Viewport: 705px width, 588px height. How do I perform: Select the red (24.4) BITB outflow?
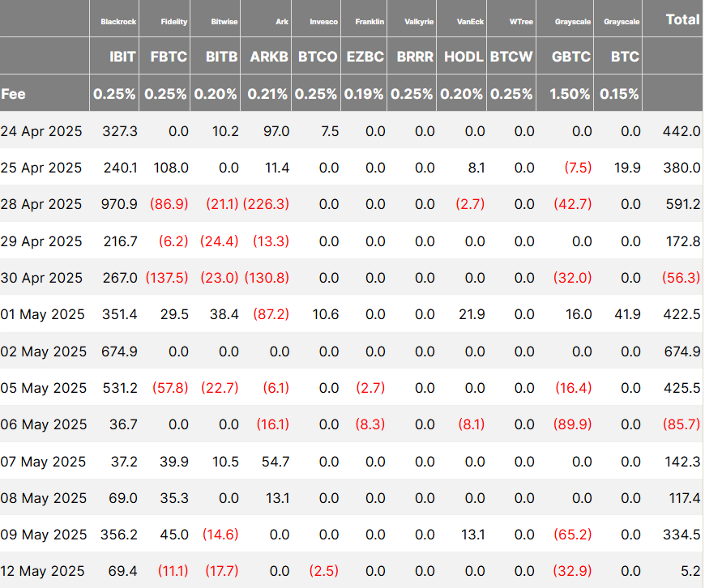point(220,241)
